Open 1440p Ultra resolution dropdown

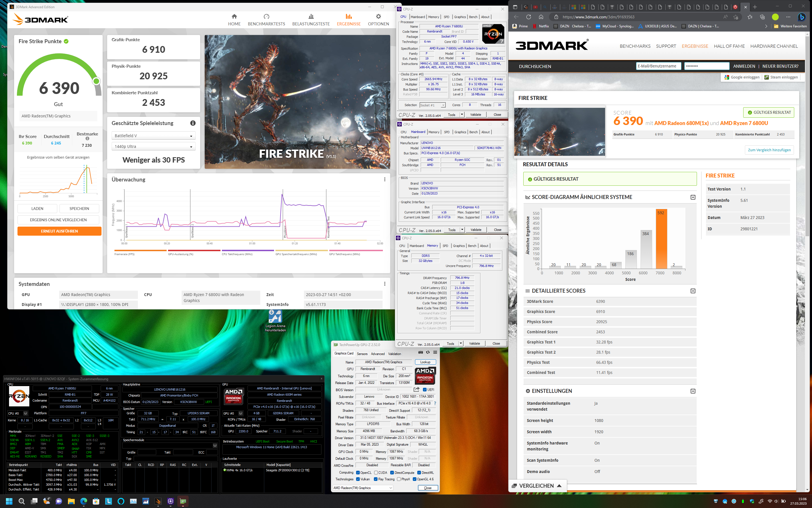[x=153, y=146]
